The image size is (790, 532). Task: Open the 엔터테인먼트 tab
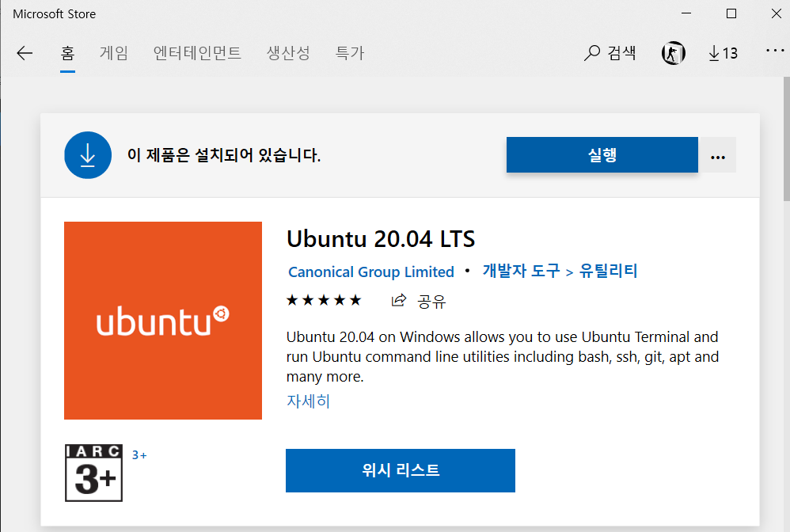click(x=197, y=53)
